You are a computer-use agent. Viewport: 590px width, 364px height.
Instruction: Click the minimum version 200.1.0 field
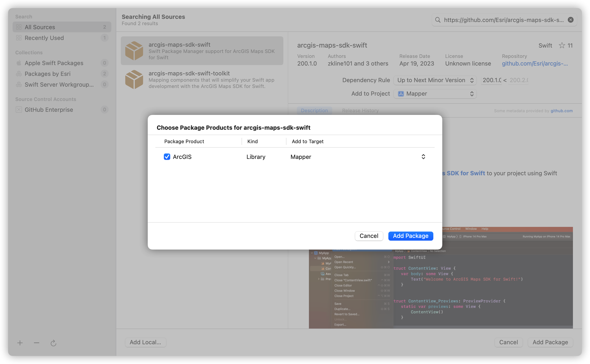pos(491,80)
